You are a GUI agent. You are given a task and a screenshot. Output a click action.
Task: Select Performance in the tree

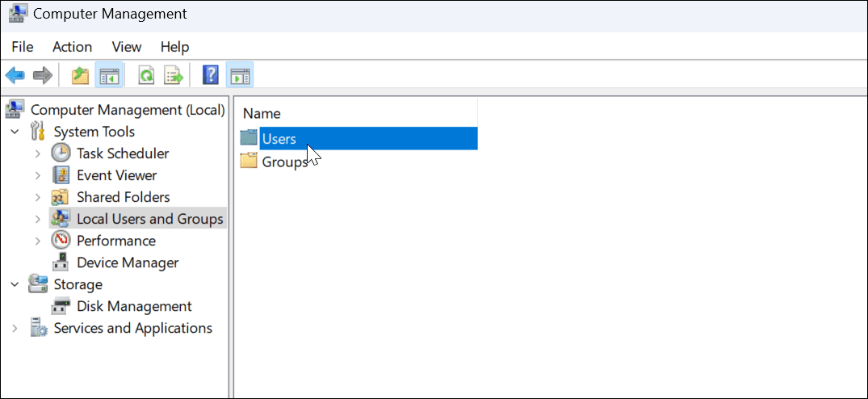116,241
